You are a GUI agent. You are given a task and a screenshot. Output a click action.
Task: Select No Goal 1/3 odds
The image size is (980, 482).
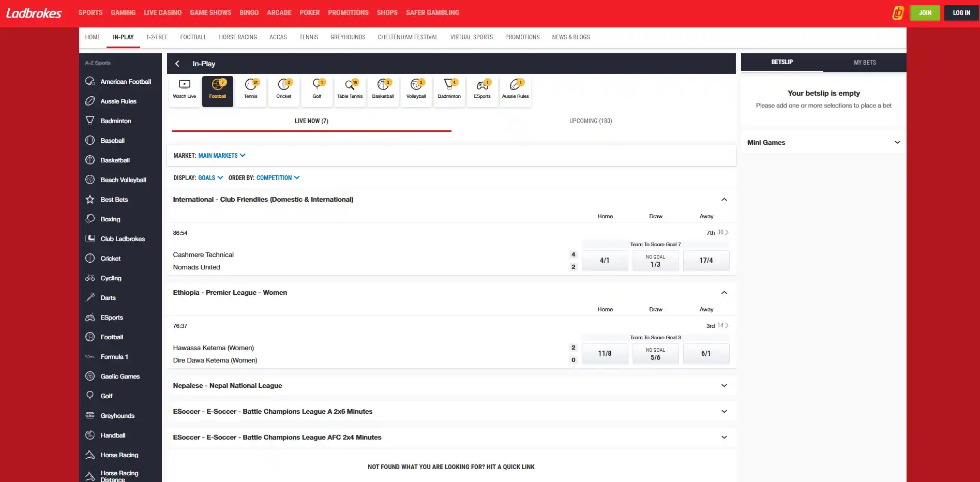tap(655, 261)
